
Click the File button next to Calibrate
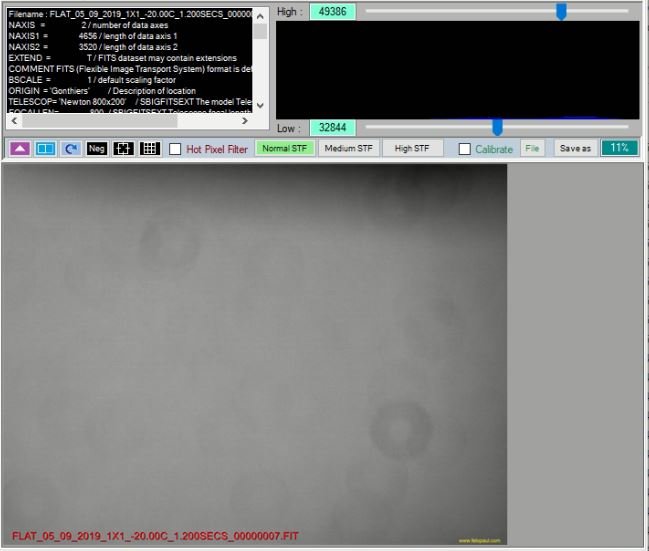pyautogui.click(x=532, y=148)
